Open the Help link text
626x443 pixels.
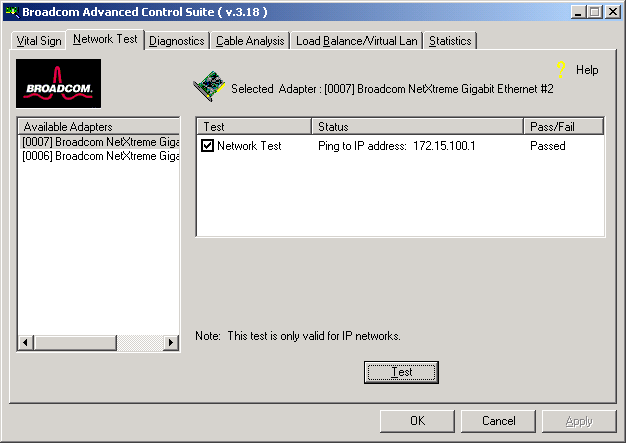tap(587, 70)
